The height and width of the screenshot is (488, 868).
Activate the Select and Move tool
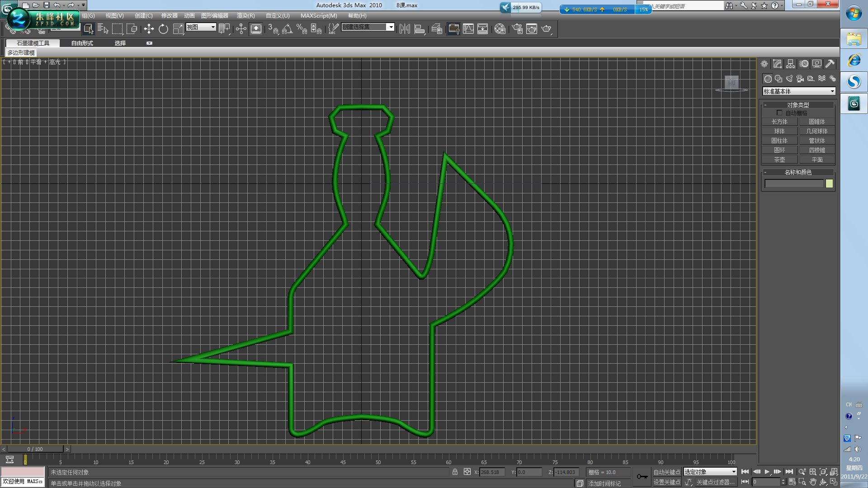[149, 29]
